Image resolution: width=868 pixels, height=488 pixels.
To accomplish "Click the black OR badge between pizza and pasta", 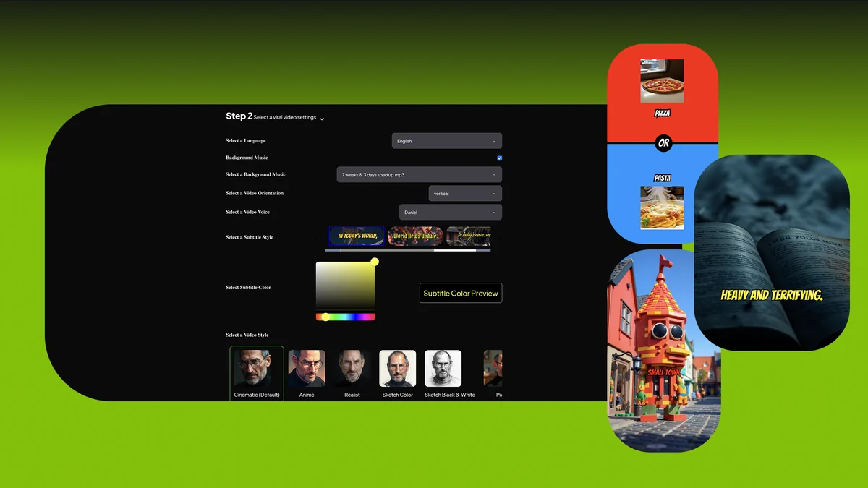I will [x=663, y=143].
